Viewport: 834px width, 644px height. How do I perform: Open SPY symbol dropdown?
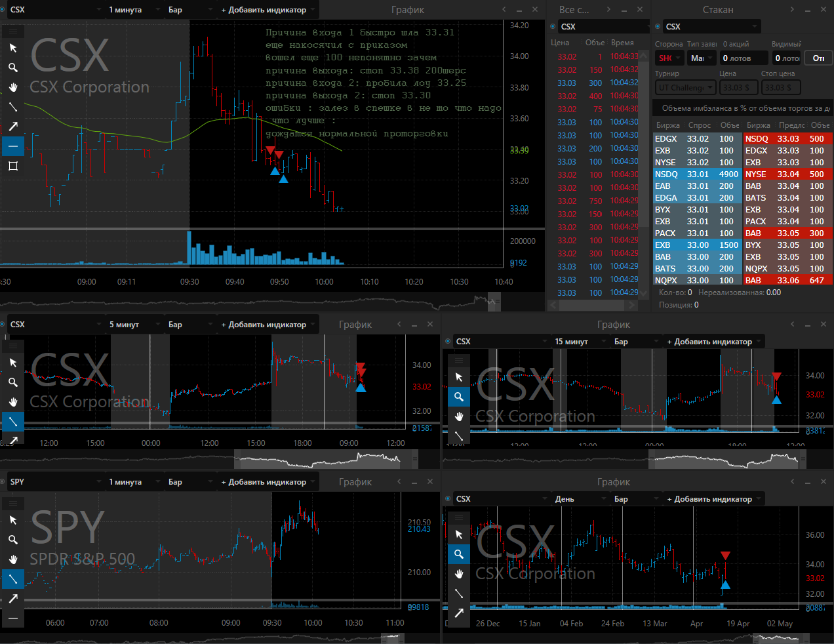(55, 482)
